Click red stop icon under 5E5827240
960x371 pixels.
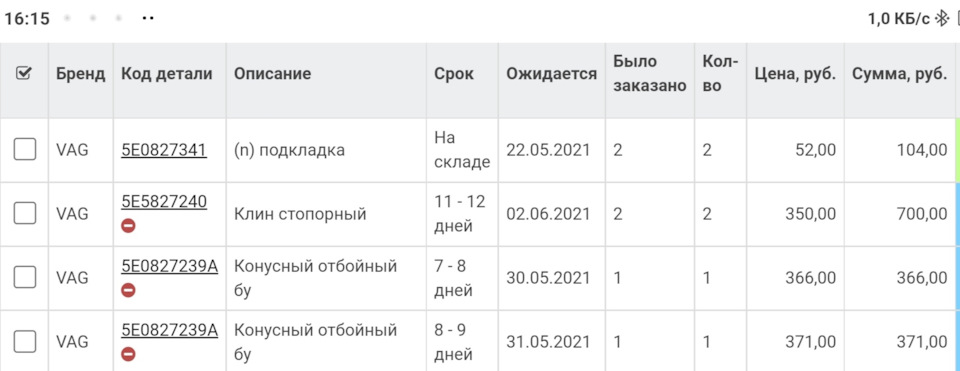tap(128, 226)
